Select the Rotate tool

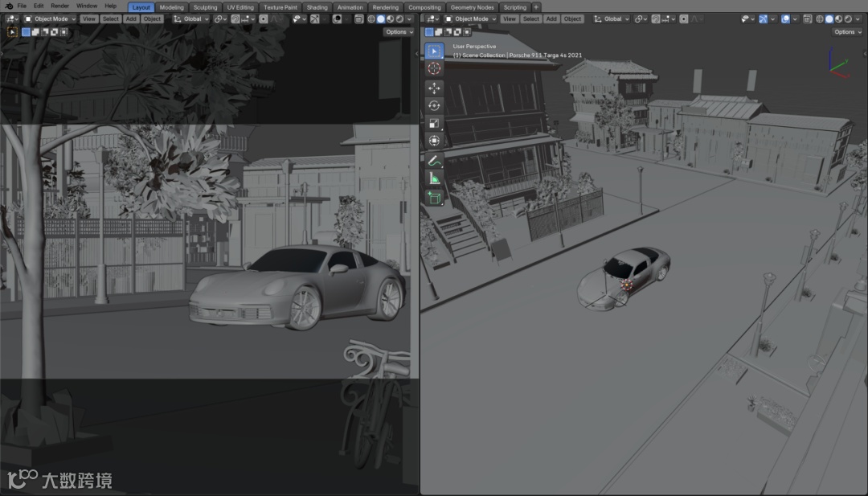click(x=434, y=105)
